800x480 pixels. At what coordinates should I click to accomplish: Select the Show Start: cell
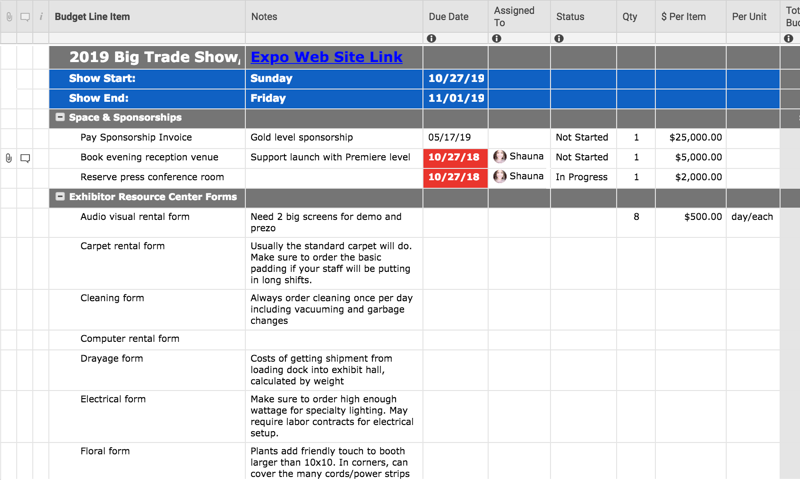pyautogui.click(x=147, y=79)
